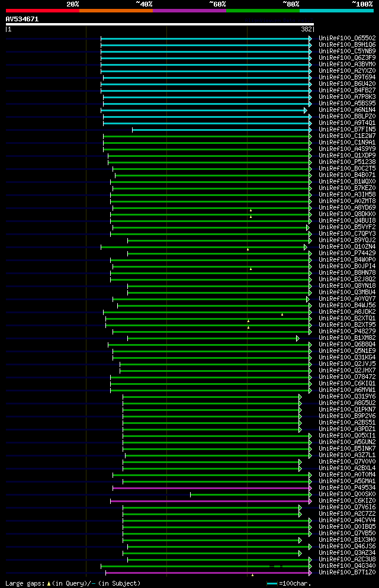Click the green ~80% legend segment
The image size is (379, 588).
pos(263,11)
